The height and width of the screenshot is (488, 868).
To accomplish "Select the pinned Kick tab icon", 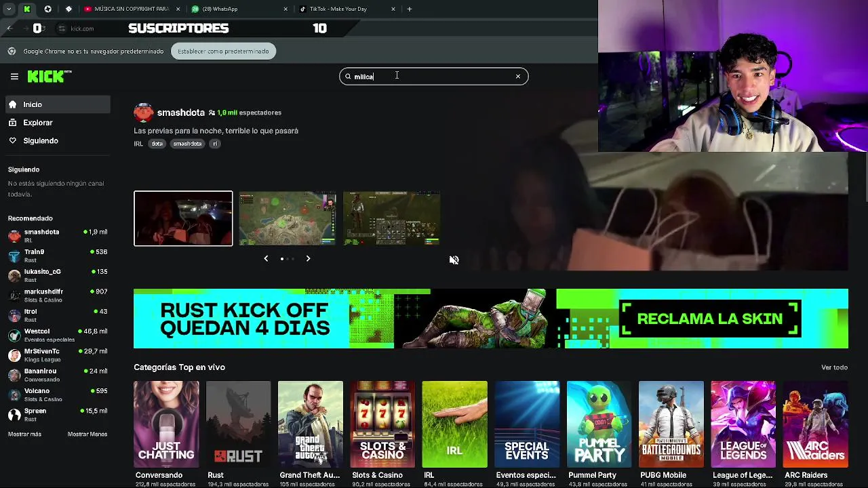I will [26, 9].
